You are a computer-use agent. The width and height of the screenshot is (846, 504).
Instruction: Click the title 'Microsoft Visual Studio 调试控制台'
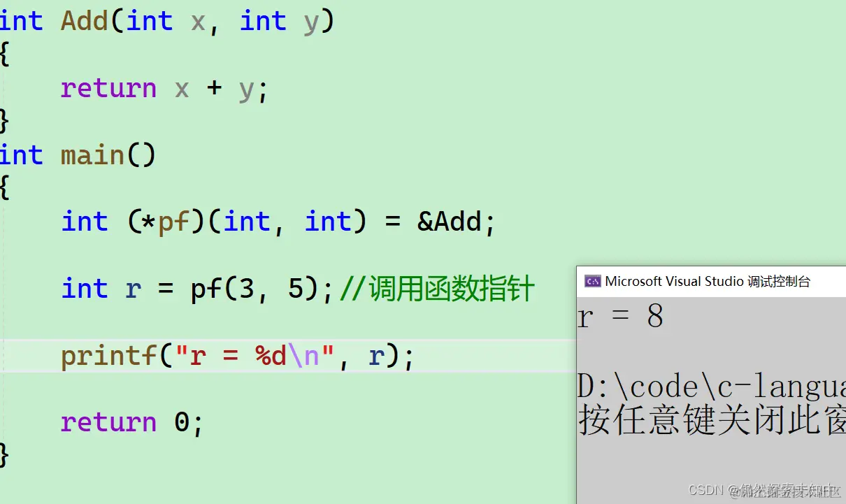pyautogui.click(x=708, y=282)
